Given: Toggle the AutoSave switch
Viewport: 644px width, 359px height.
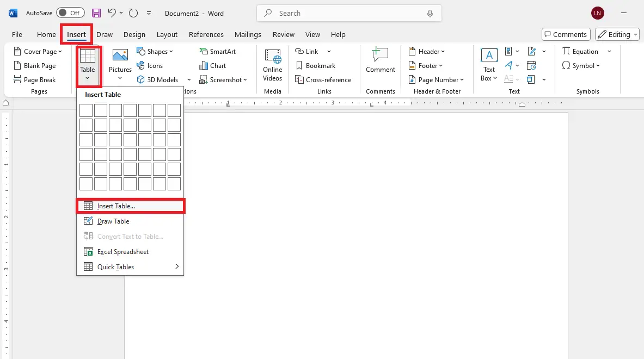Looking at the screenshot, I should point(70,13).
